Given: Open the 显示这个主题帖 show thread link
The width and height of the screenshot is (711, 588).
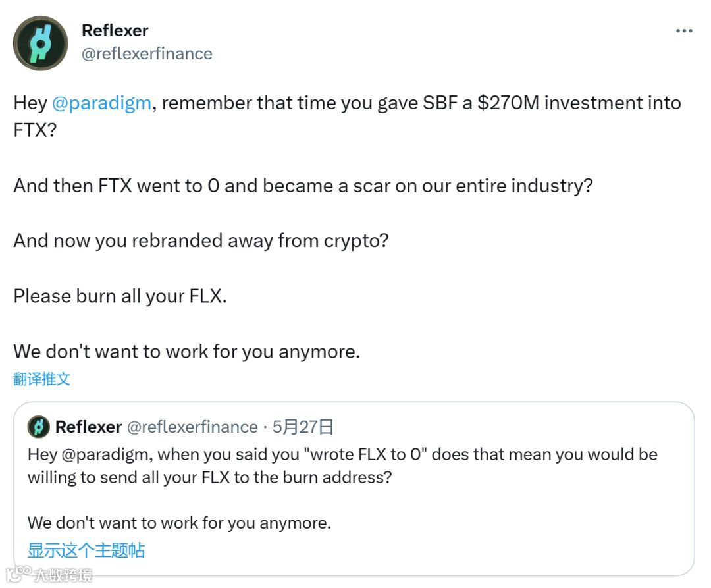Looking at the screenshot, I should point(86,550).
